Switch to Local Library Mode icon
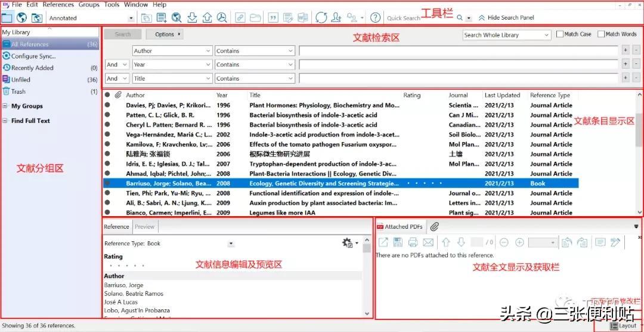Viewport: 644px width, 332px height. coord(7,18)
